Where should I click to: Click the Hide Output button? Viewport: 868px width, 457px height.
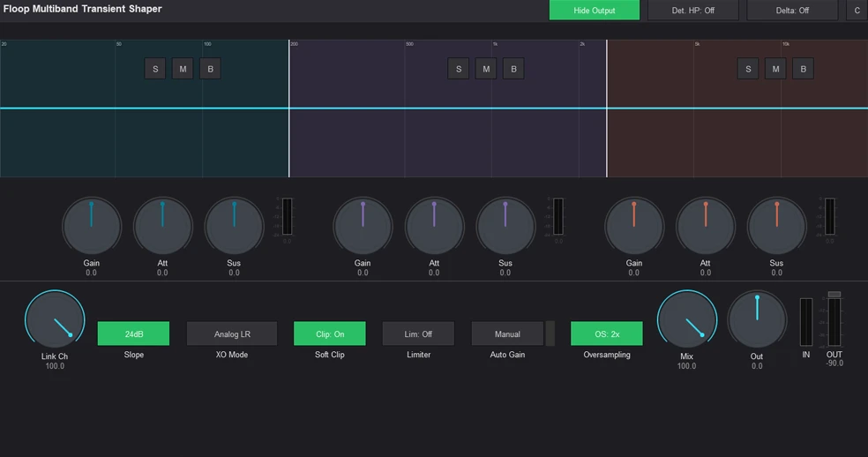[594, 10]
